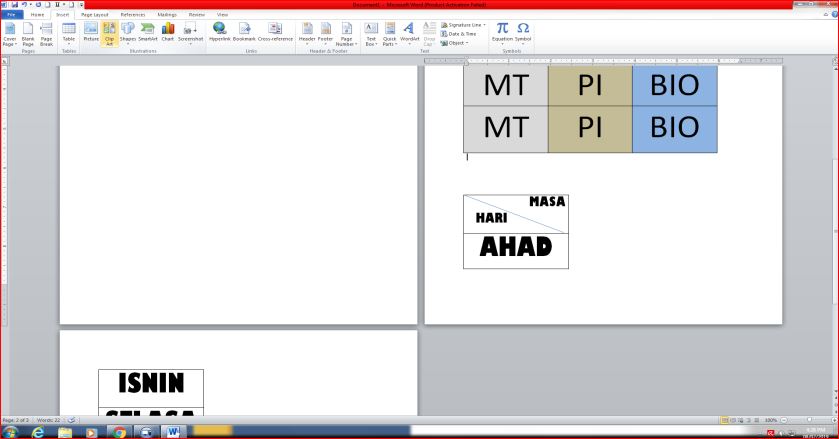This screenshot has height=439, width=839.
Task: Add a Bookmark
Action: pos(245,32)
